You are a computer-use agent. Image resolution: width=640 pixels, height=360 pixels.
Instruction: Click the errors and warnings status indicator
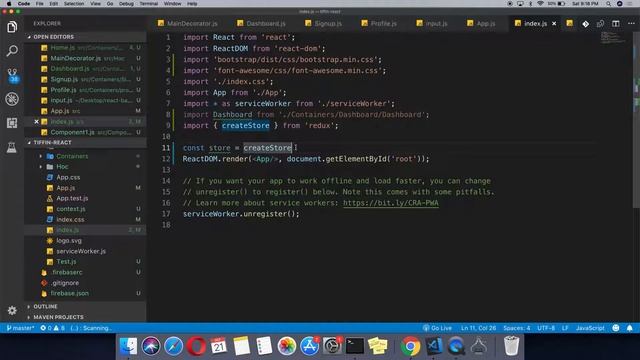[x=53, y=328]
